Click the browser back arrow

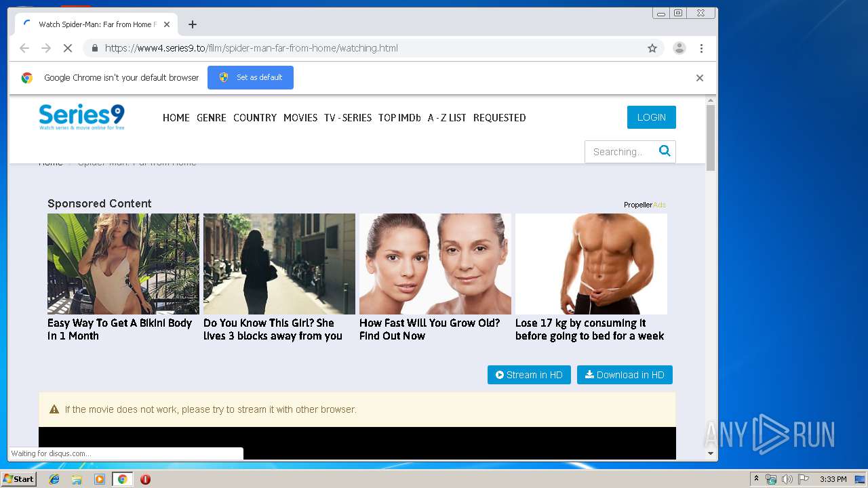(x=24, y=48)
